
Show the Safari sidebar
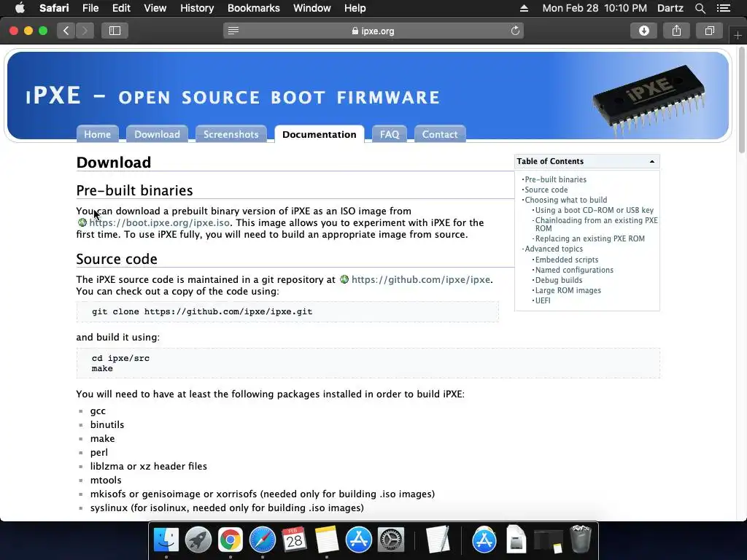[115, 31]
